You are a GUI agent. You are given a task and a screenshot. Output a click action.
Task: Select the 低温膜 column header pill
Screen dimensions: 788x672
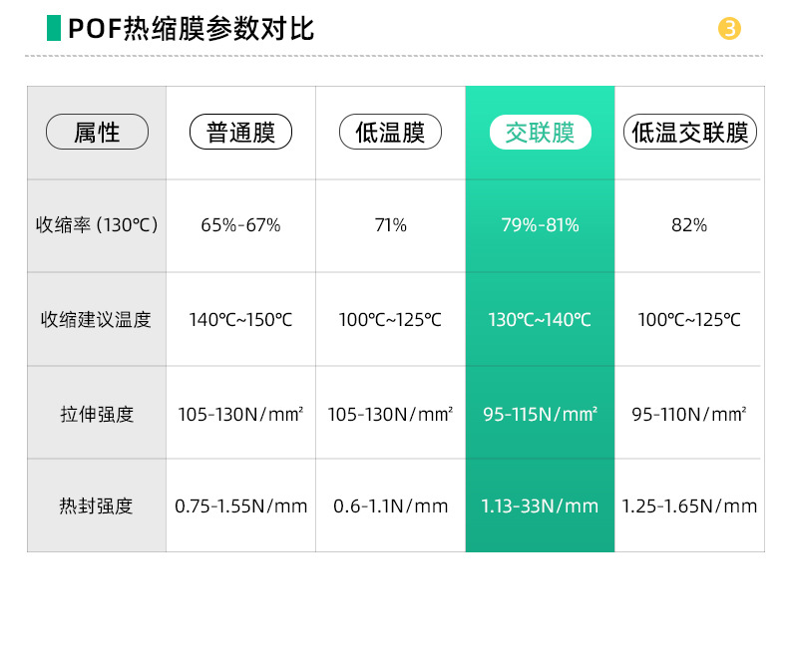tap(390, 132)
